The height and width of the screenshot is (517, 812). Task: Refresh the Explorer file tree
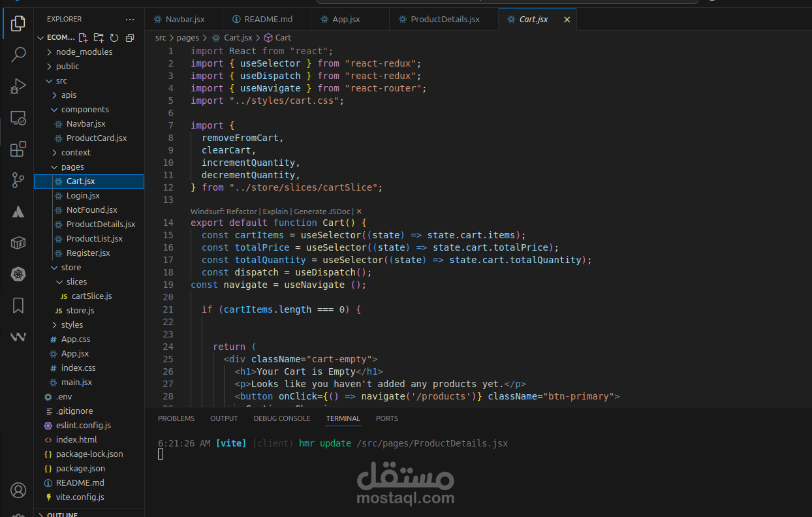tap(114, 38)
